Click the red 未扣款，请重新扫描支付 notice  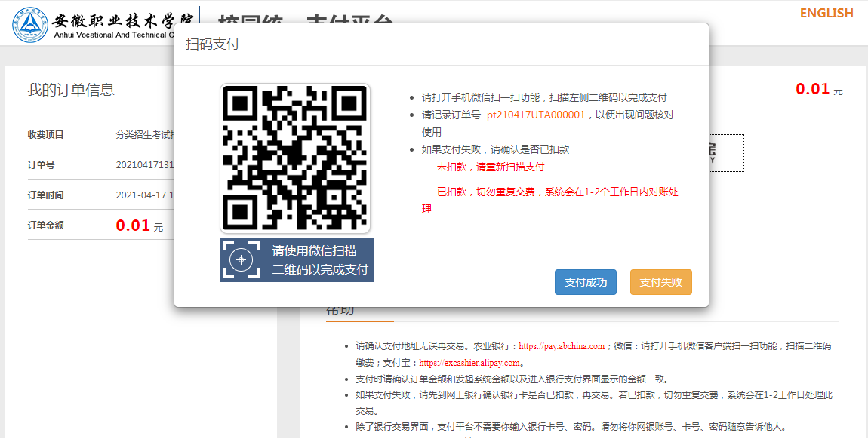pos(491,167)
